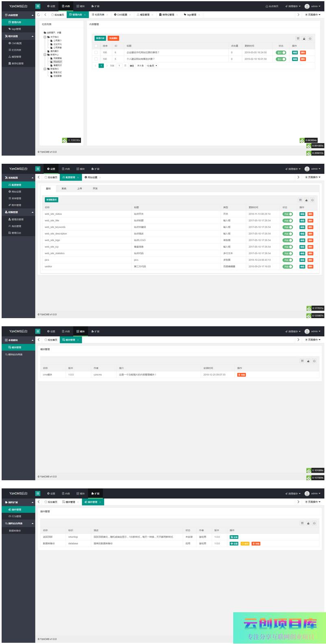Click 安装 button for returntop plugin
The height and width of the screenshot is (644, 326).
point(234,537)
